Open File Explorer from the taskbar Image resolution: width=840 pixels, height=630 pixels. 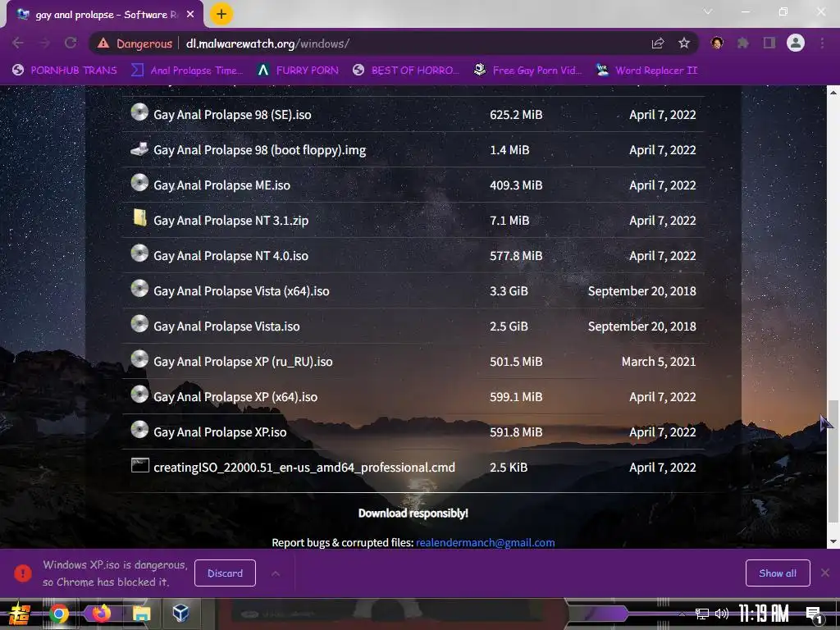(141, 614)
